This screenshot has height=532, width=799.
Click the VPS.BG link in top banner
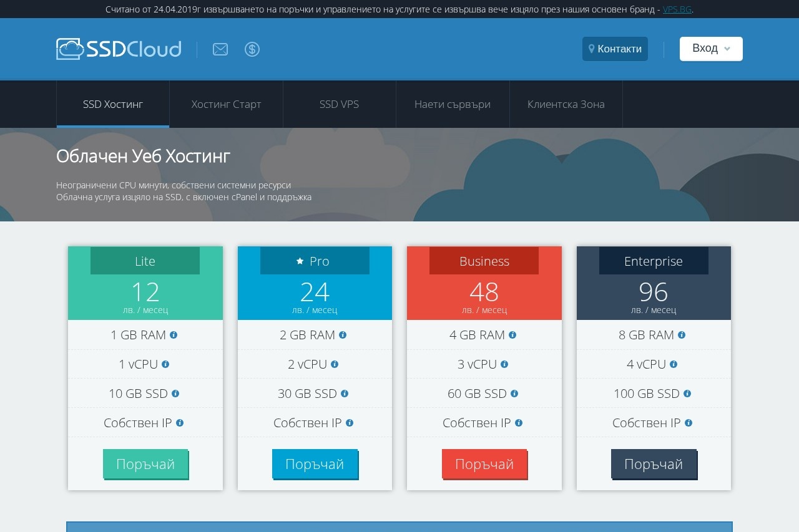coord(677,9)
